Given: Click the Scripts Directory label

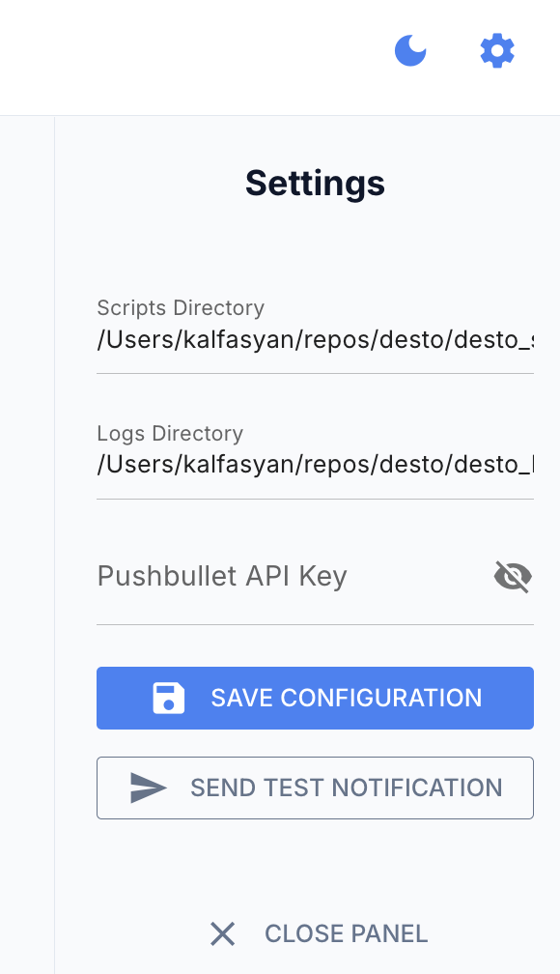Looking at the screenshot, I should 181,308.
